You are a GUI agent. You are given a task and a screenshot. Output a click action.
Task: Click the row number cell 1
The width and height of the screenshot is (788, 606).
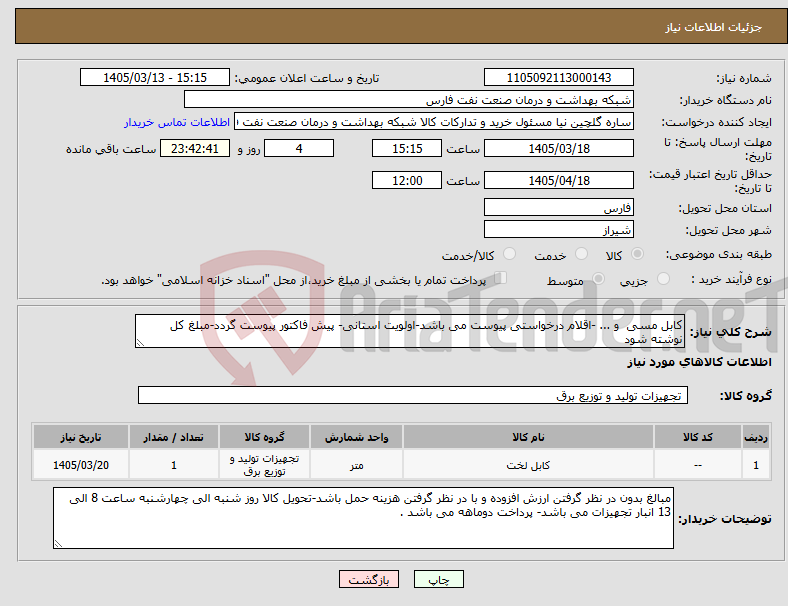(x=755, y=465)
